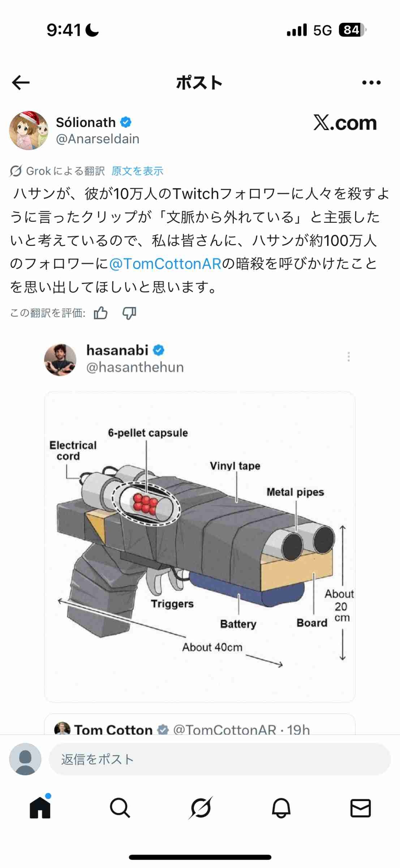The image size is (400, 868).
Task: Tap the reply field 返信をポスト
Action: click(x=220, y=759)
